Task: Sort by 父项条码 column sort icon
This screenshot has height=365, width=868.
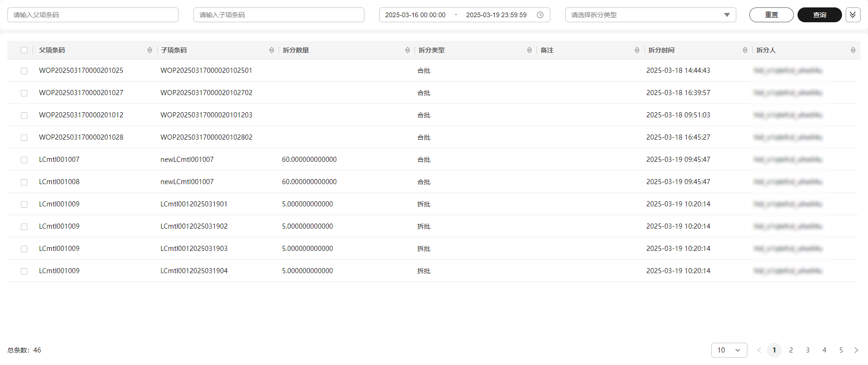Action: tap(150, 50)
